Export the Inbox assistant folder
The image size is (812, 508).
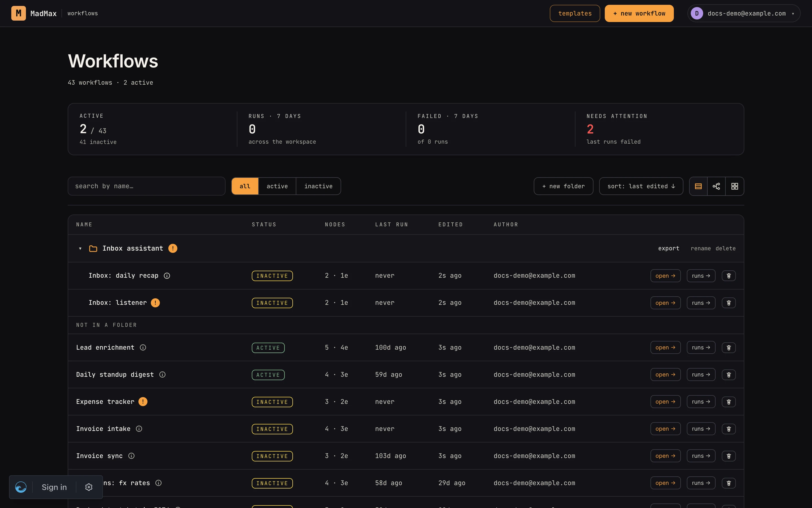tap(668, 249)
